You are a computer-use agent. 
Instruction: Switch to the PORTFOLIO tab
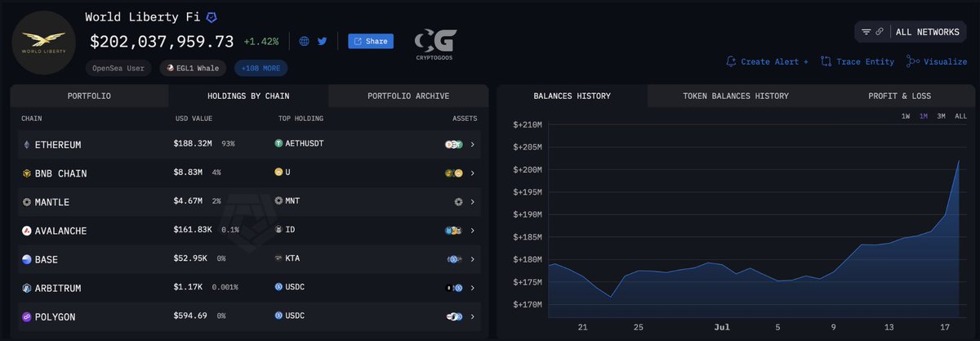(x=89, y=96)
